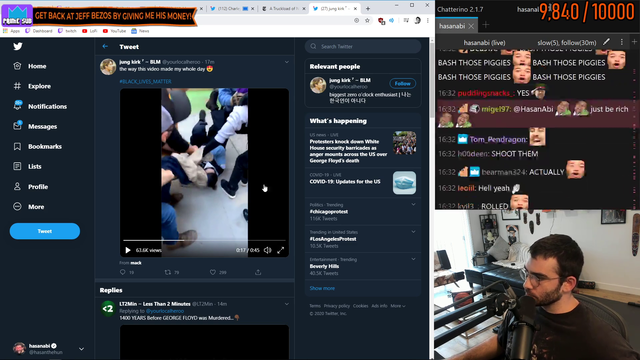Open Lists in Twitter sidebar
Image resolution: width=640 pixels, height=360 pixels.
click(x=27, y=166)
